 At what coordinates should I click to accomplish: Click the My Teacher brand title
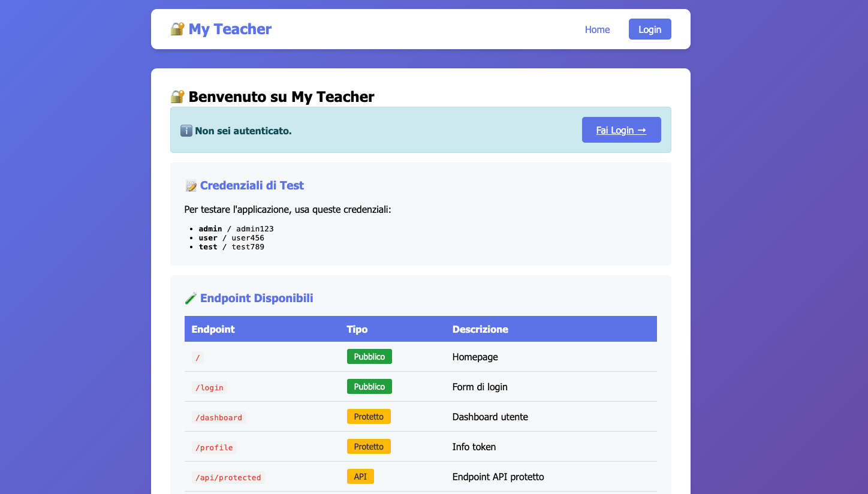230,29
